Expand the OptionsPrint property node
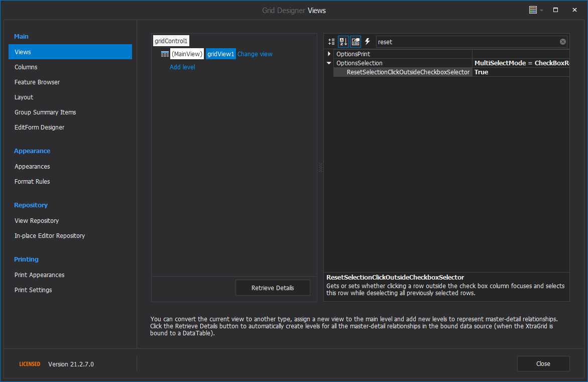Screen dimensions: 588x382 [329, 54]
